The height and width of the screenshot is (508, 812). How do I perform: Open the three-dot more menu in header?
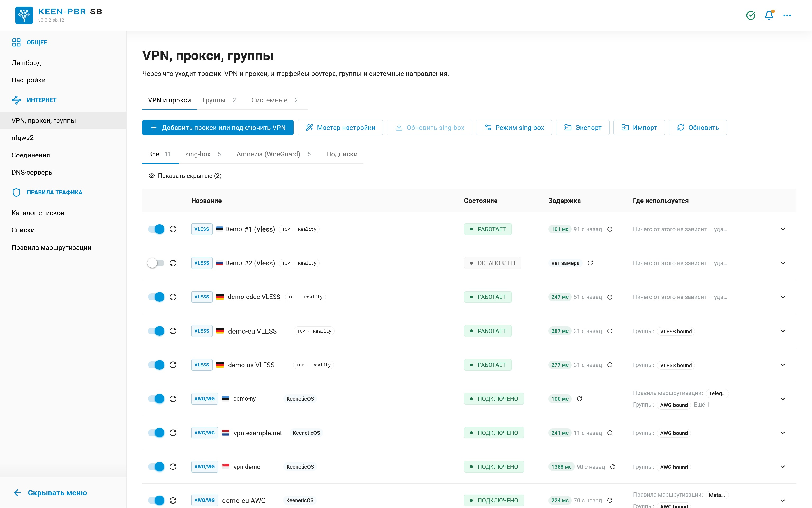[x=787, y=15]
